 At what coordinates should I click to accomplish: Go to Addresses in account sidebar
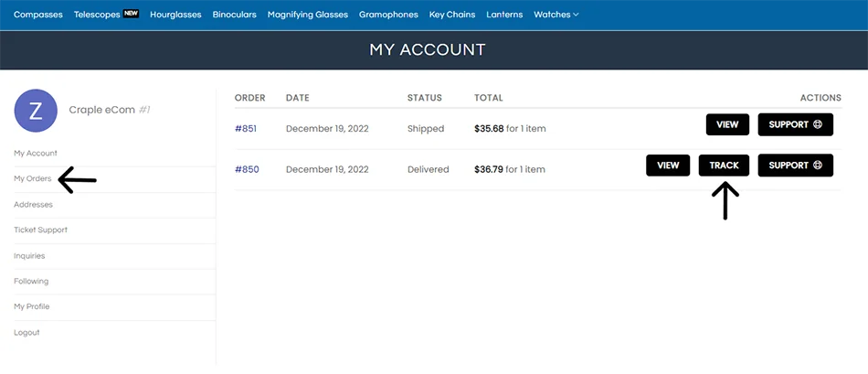(33, 205)
